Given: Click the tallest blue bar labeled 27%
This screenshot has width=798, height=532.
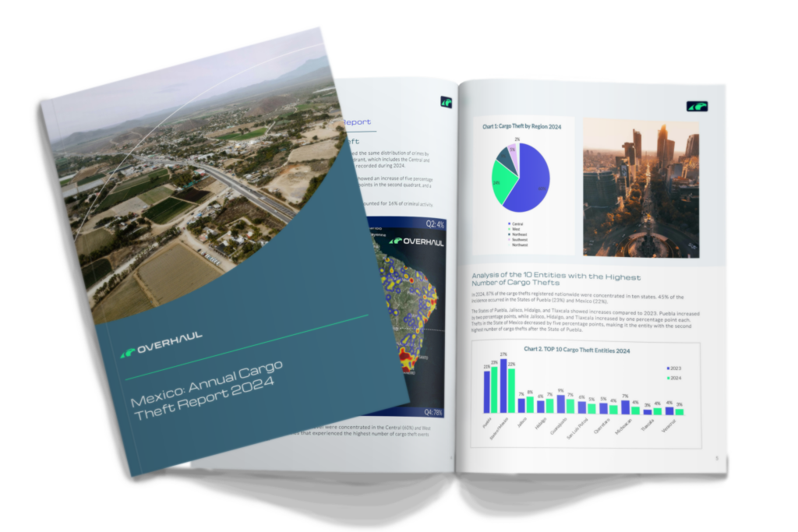Looking at the screenshot, I should point(503,386).
